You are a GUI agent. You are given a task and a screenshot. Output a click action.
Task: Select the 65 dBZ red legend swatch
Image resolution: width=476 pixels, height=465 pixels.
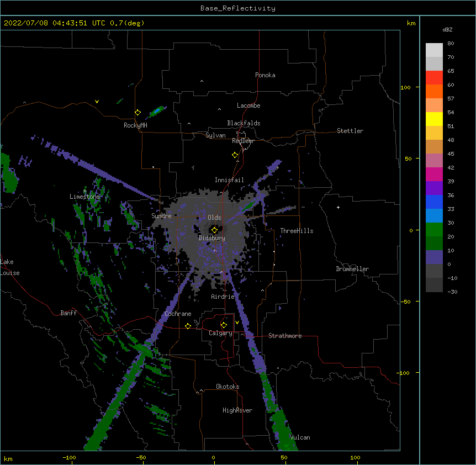coord(434,78)
